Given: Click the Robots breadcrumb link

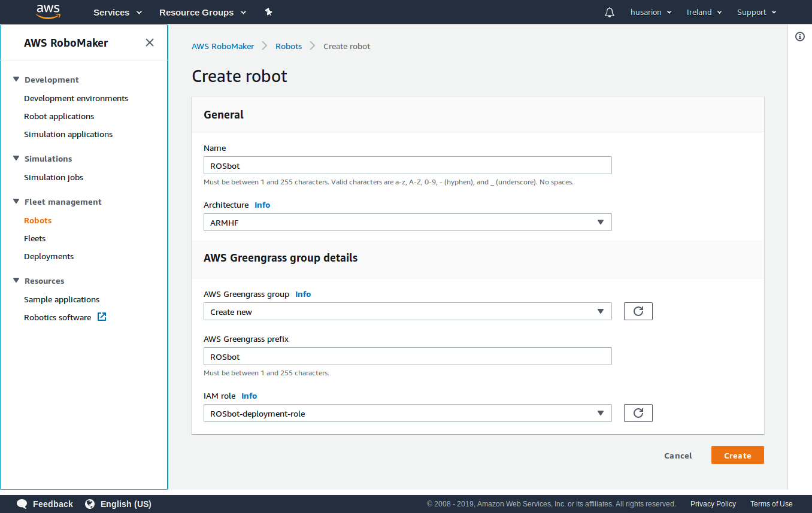Looking at the screenshot, I should [x=289, y=46].
